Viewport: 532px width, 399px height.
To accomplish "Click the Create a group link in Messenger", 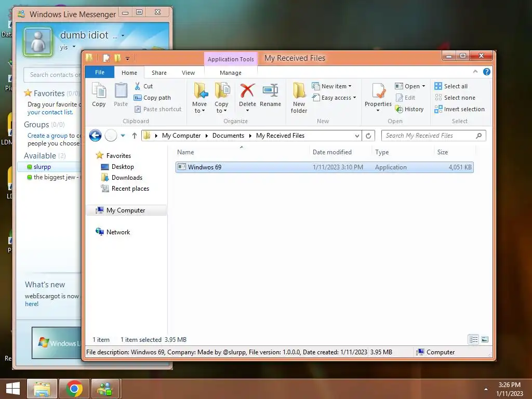I will click(47, 136).
